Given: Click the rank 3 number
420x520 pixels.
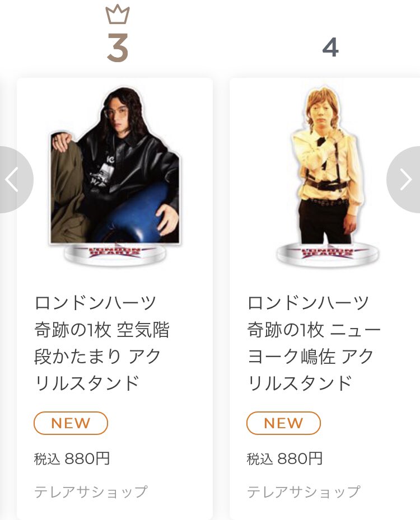Looking at the screenshot, I should pyautogui.click(x=118, y=48).
